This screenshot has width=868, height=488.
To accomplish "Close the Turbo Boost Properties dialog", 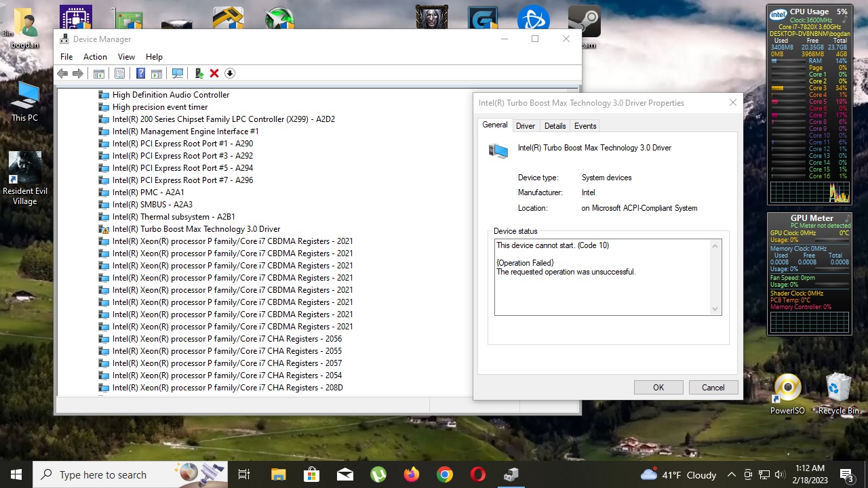I will coord(732,103).
